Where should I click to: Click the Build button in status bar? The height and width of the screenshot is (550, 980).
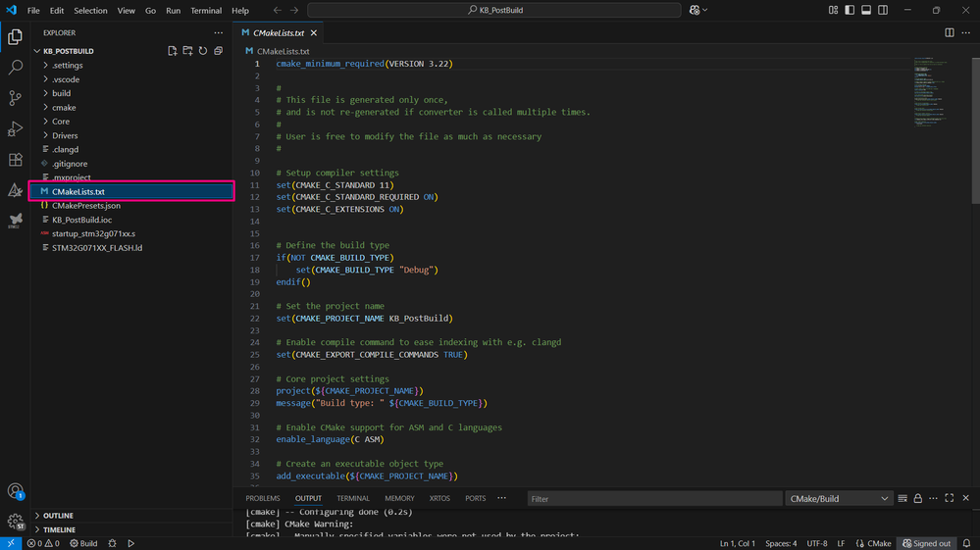pos(83,543)
